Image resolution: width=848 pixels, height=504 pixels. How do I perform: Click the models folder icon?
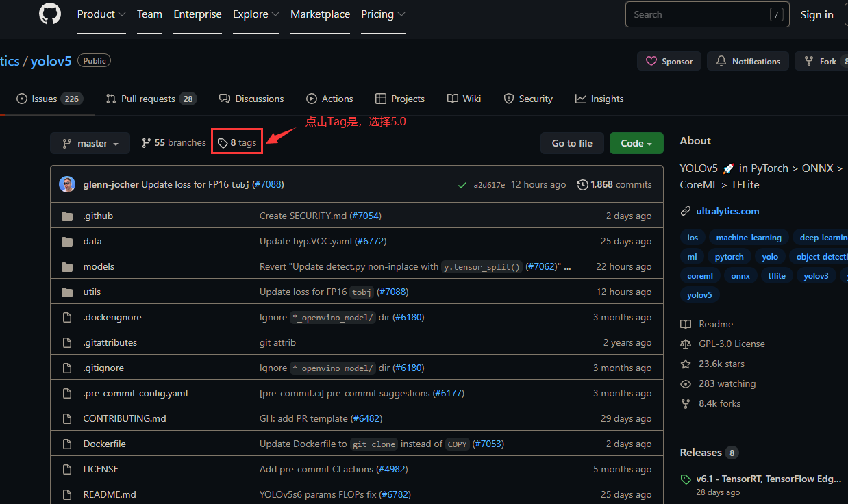[x=67, y=267]
